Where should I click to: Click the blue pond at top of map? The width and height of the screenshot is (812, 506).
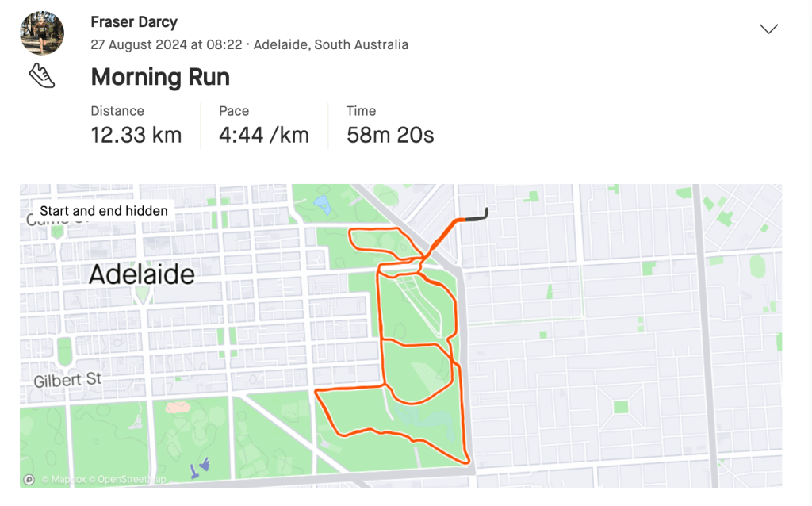pos(322,205)
